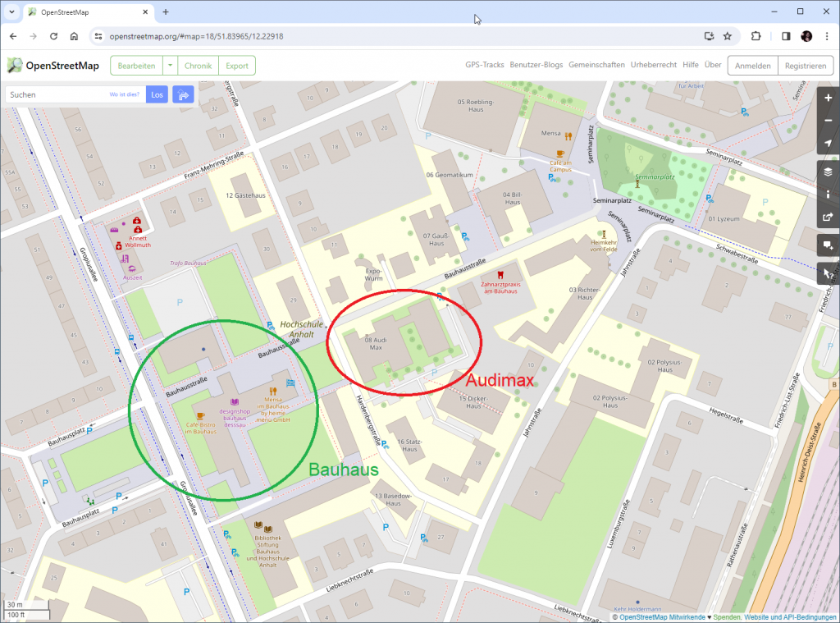840x623 pixels.
Task: Open the Chrome three-dot menu
Action: [827, 36]
